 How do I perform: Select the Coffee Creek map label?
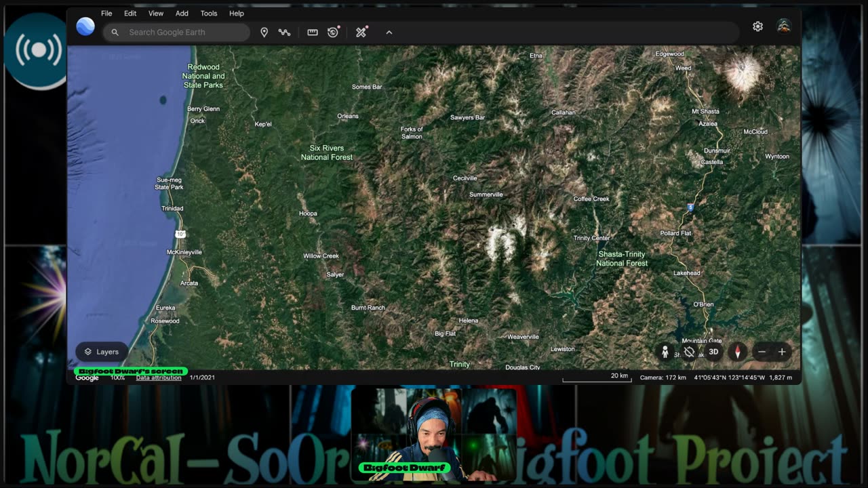[591, 199]
